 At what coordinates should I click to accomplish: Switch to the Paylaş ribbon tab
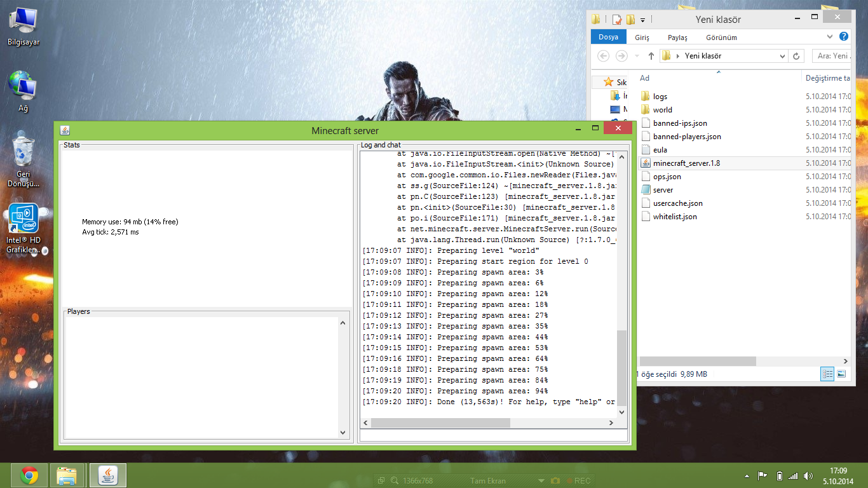coord(677,37)
